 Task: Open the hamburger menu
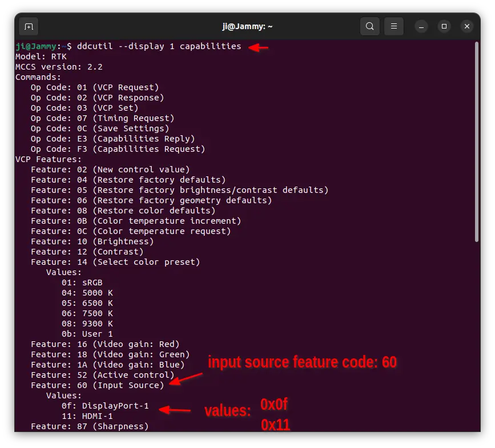(x=394, y=26)
